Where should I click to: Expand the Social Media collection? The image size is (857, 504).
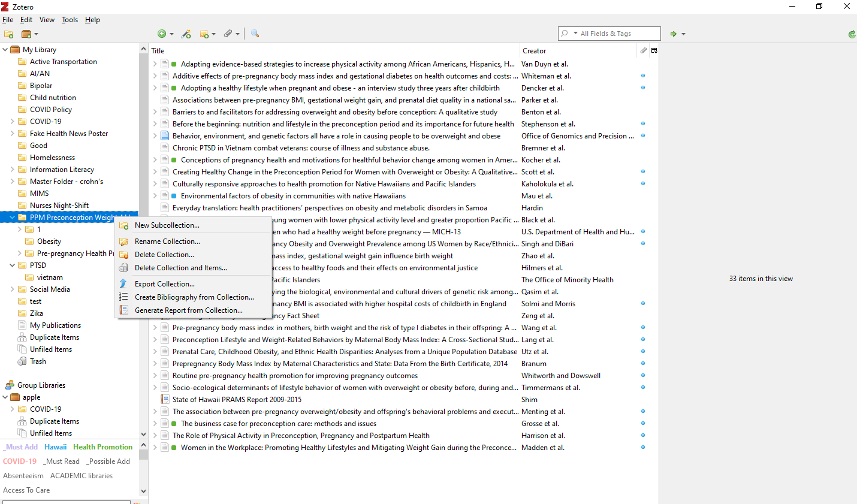13,289
